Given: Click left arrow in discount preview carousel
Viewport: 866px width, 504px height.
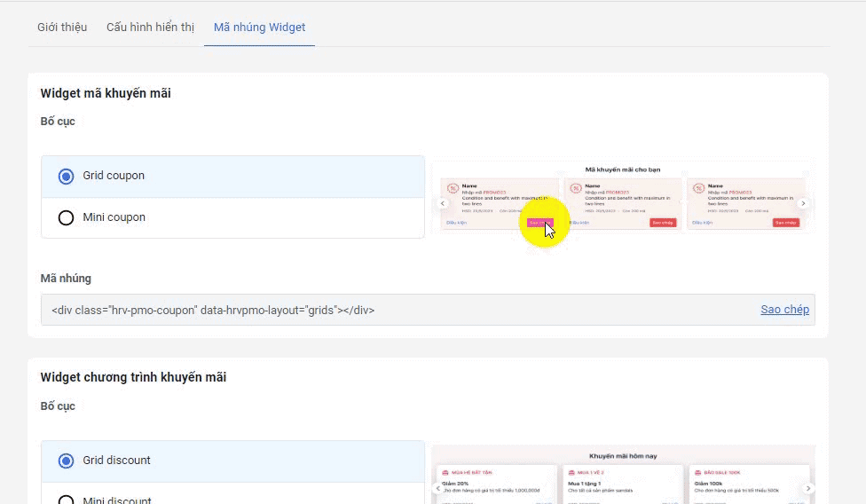Looking at the screenshot, I should click(x=438, y=488).
